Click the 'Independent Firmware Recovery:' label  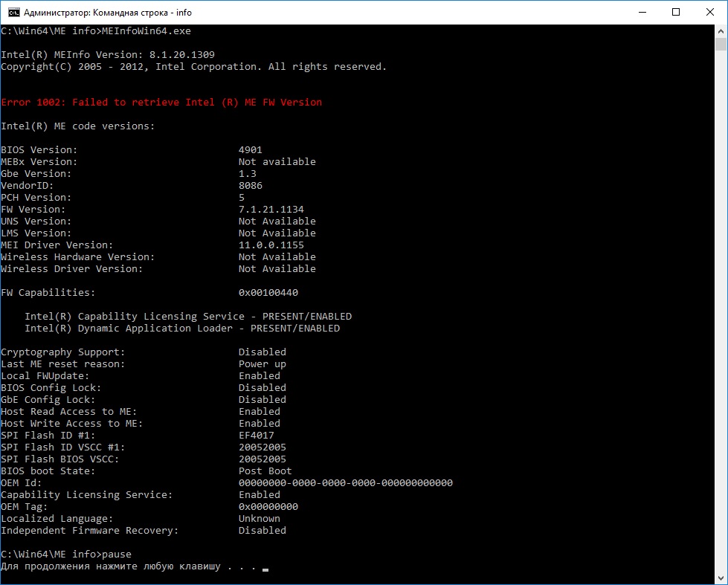pos(90,530)
